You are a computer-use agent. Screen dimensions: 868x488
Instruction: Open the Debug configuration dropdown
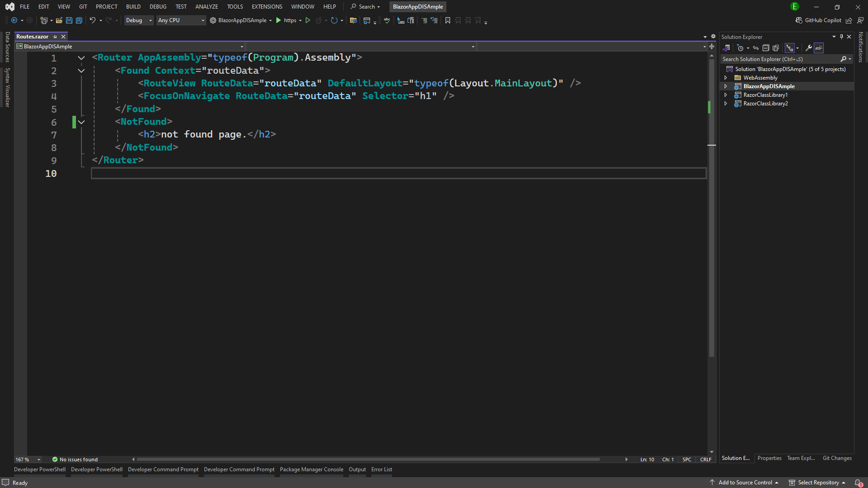(139, 20)
